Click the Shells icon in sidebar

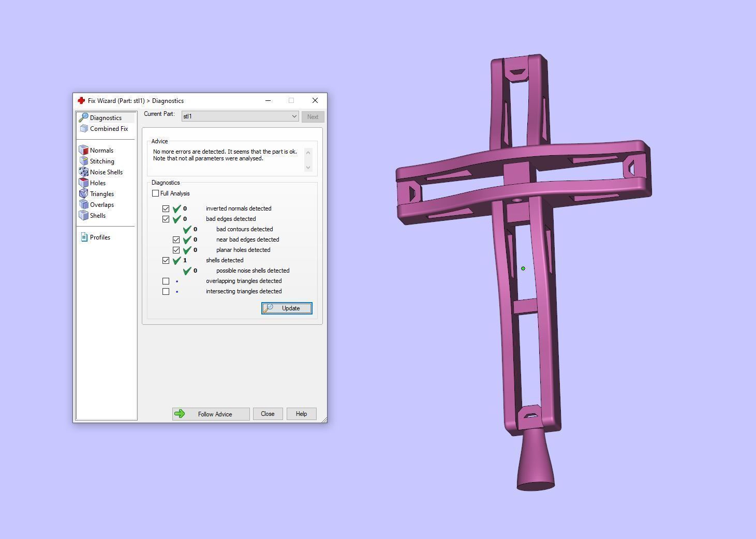(84, 215)
